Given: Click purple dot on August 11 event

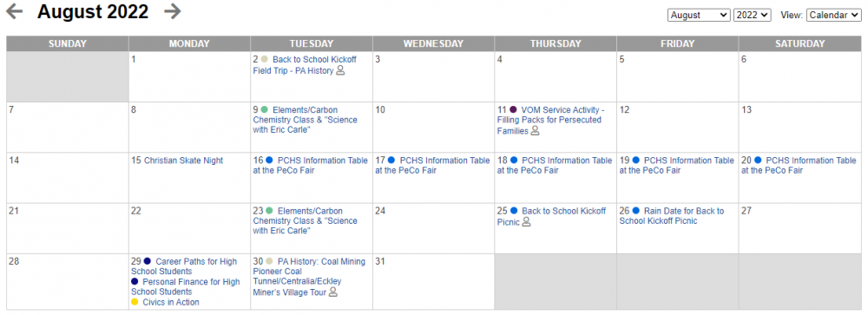Looking at the screenshot, I should 513,109.
